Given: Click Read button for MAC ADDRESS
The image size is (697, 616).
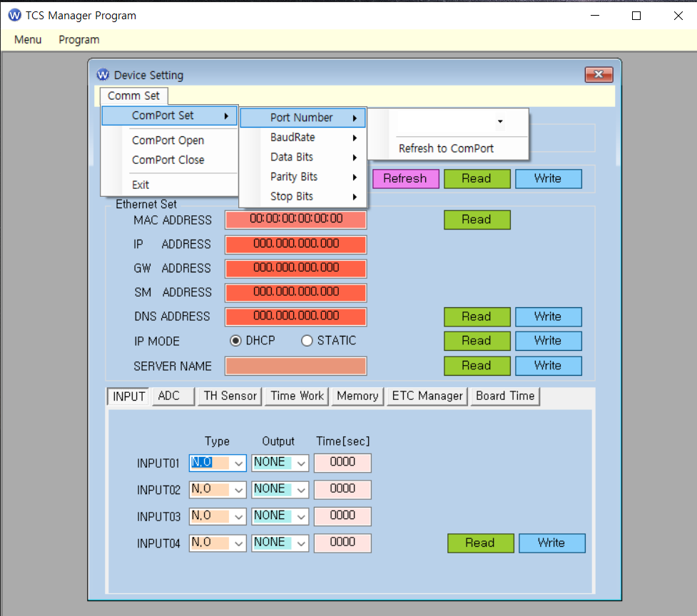Looking at the screenshot, I should 477,220.
